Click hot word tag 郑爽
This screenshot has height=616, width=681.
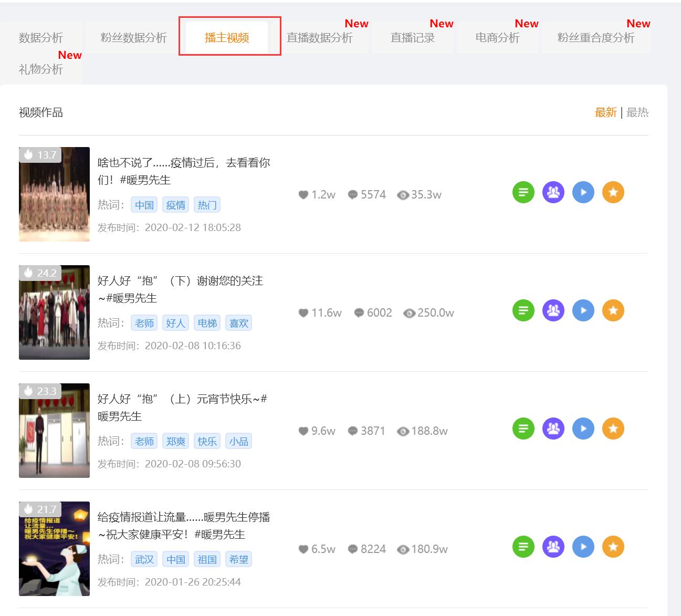coord(176,441)
